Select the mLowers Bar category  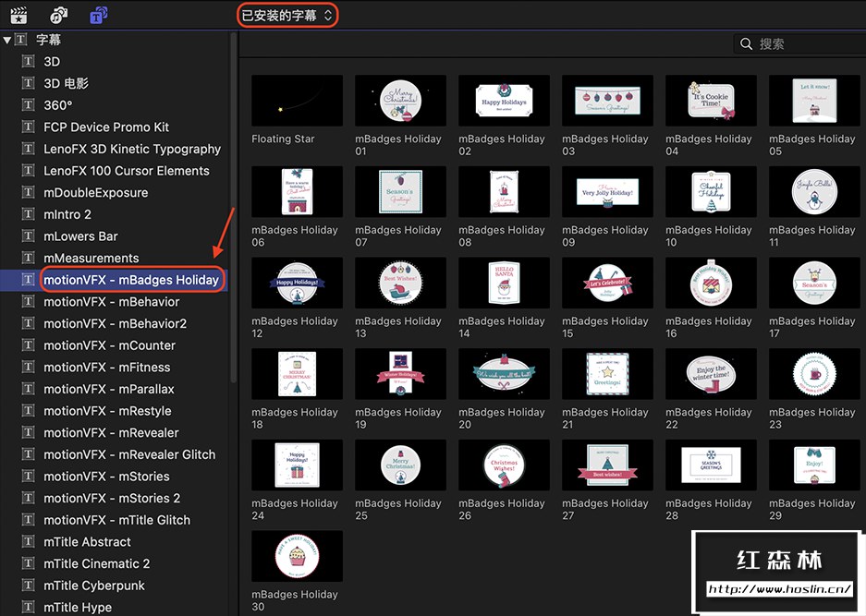80,236
